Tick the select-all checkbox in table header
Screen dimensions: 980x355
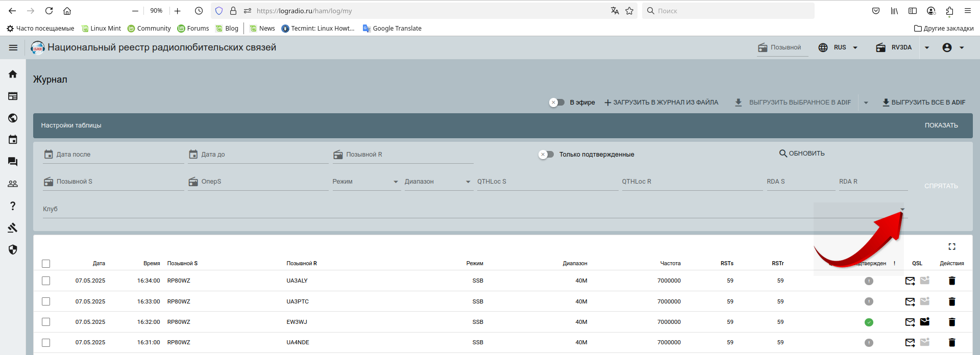46,264
